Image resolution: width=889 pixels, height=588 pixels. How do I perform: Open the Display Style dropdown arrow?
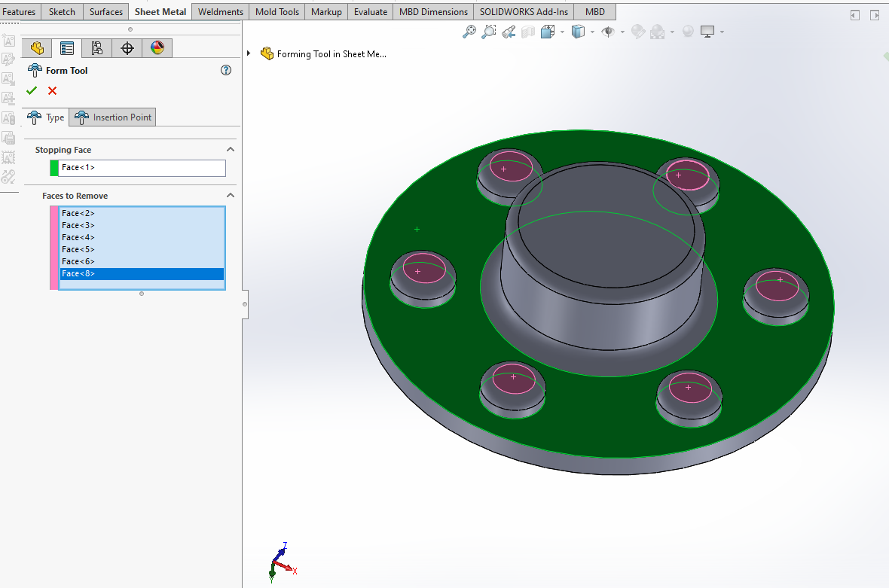click(x=592, y=32)
